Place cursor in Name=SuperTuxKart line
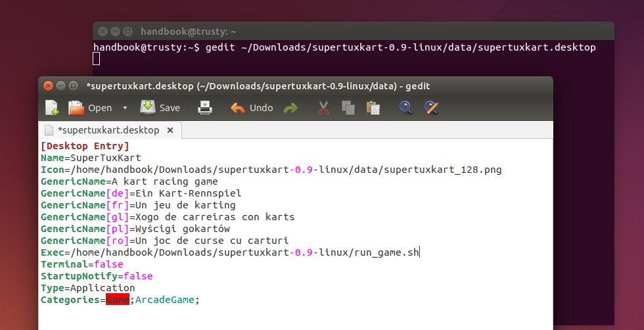The height and width of the screenshot is (330, 644). click(91, 158)
